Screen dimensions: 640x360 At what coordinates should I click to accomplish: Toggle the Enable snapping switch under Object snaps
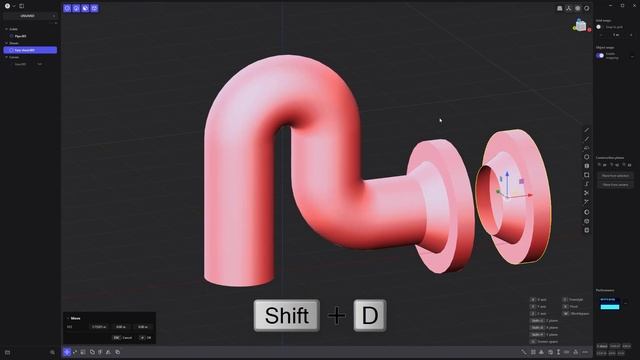pos(600,56)
